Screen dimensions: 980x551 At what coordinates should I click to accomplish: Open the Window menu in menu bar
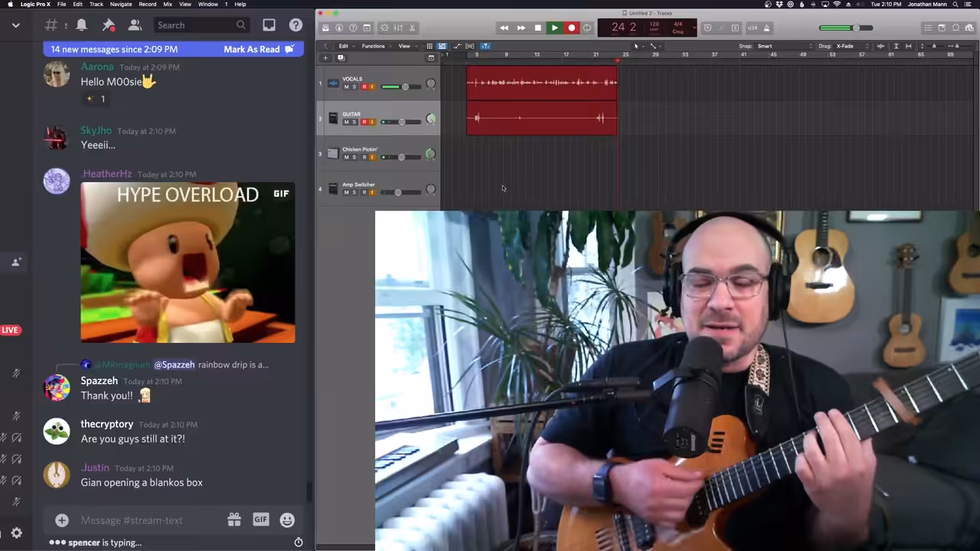[x=207, y=4]
